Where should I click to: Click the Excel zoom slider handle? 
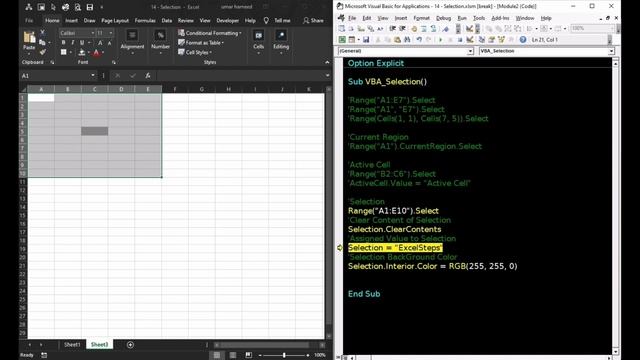click(x=284, y=355)
